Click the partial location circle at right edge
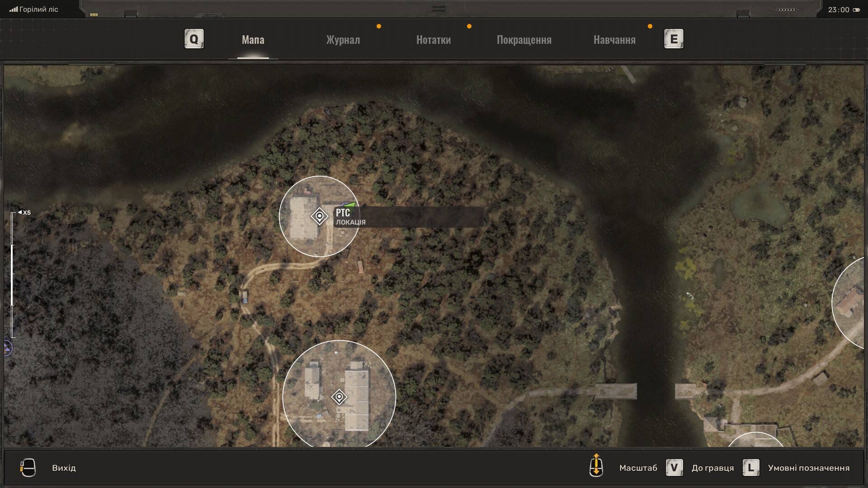Screen dimensions: 868x488 coord(848,303)
